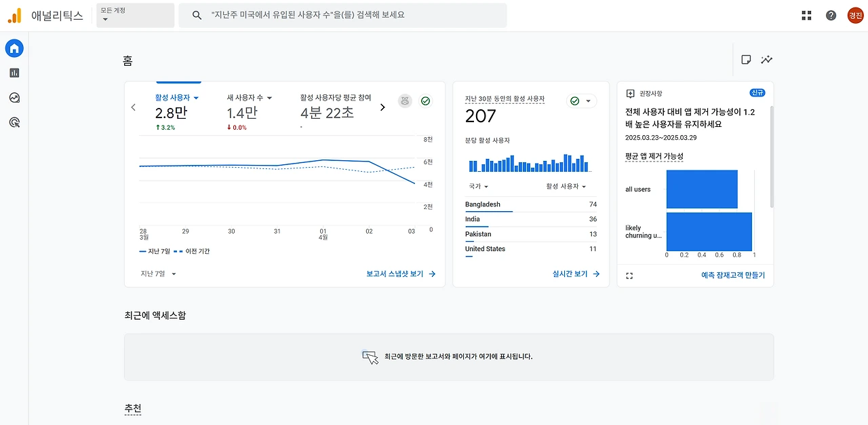Click the 신규 badge in the recommendation card
Screen dimensions: 868x425
click(757, 93)
